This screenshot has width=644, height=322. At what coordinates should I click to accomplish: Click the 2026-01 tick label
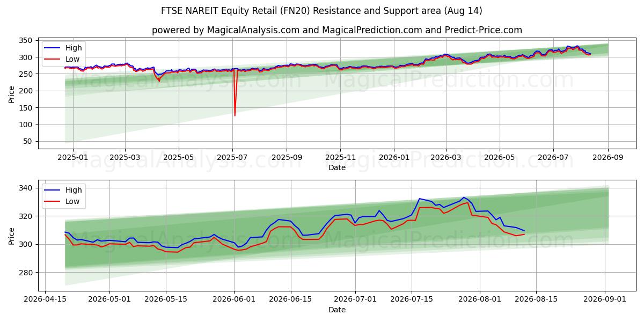394,158
